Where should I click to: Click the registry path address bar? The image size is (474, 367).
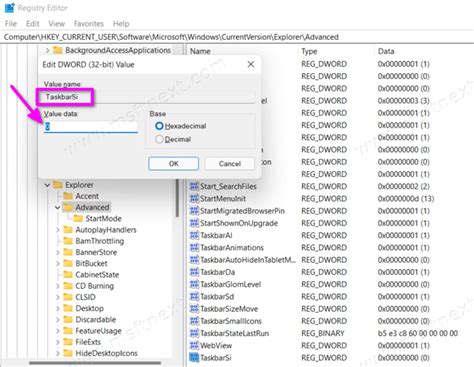pyautogui.click(x=237, y=37)
